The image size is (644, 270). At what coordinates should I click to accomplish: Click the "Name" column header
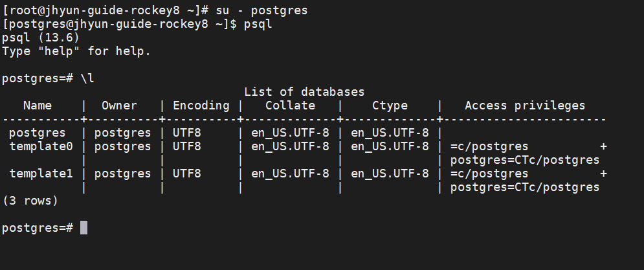click(x=38, y=106)
